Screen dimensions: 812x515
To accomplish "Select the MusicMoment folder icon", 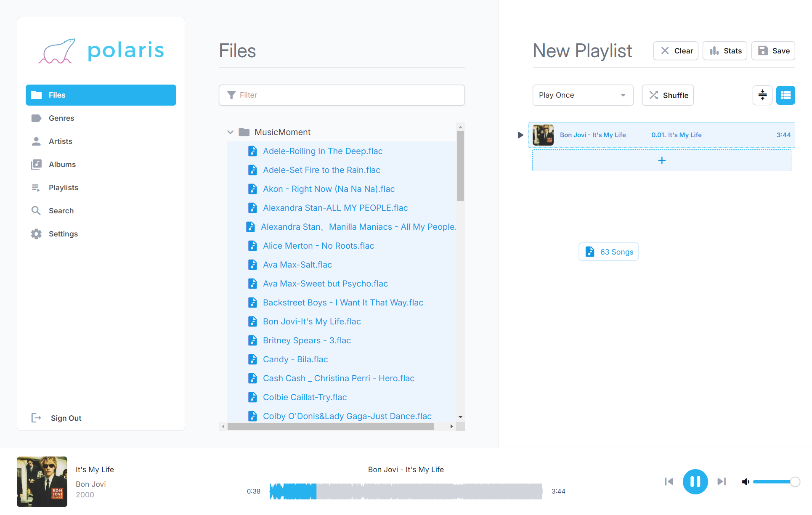I will pyautogui.click(x=244, y=132).
